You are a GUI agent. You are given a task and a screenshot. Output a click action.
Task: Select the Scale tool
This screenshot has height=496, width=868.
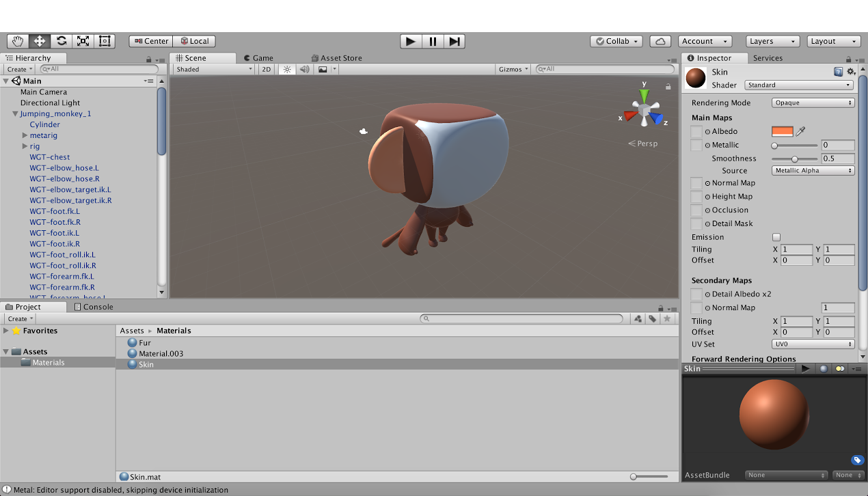(x=83, y=40)
